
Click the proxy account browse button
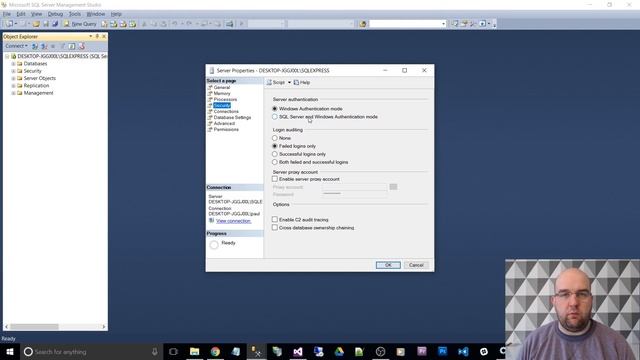tap(393, 187)
